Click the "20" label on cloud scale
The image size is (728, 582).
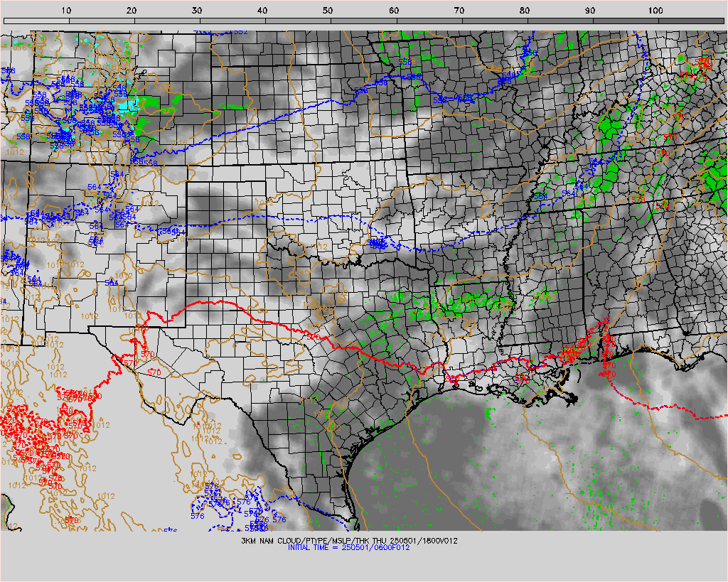tap(132, 11)
